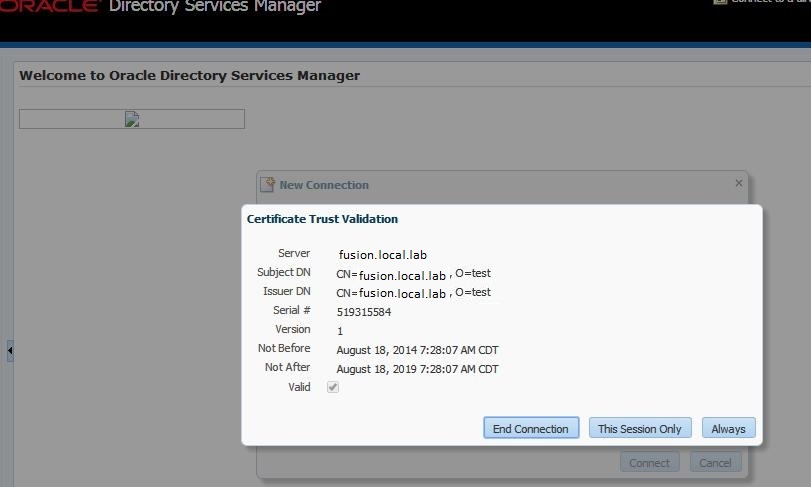This screenshot has height=487, width=811.
Task: Click the broken image placeholder icon
Action: 131,119
